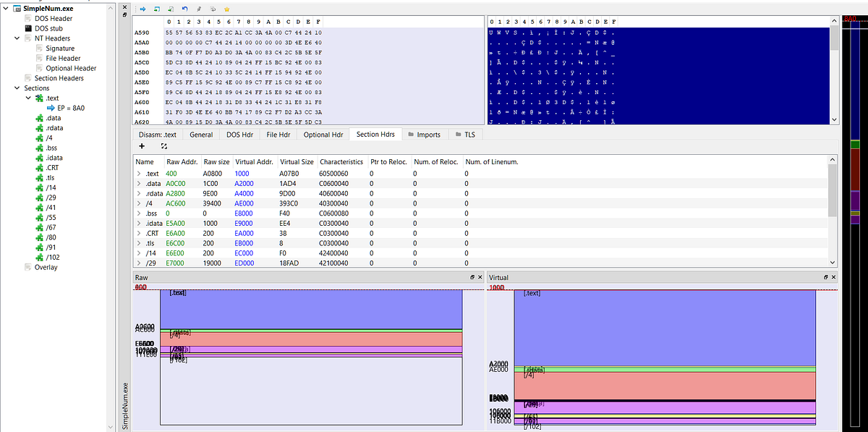Screen dimensions: 868x432
Task: Click raw address AC600 of /4
Action: pos(177,203)
